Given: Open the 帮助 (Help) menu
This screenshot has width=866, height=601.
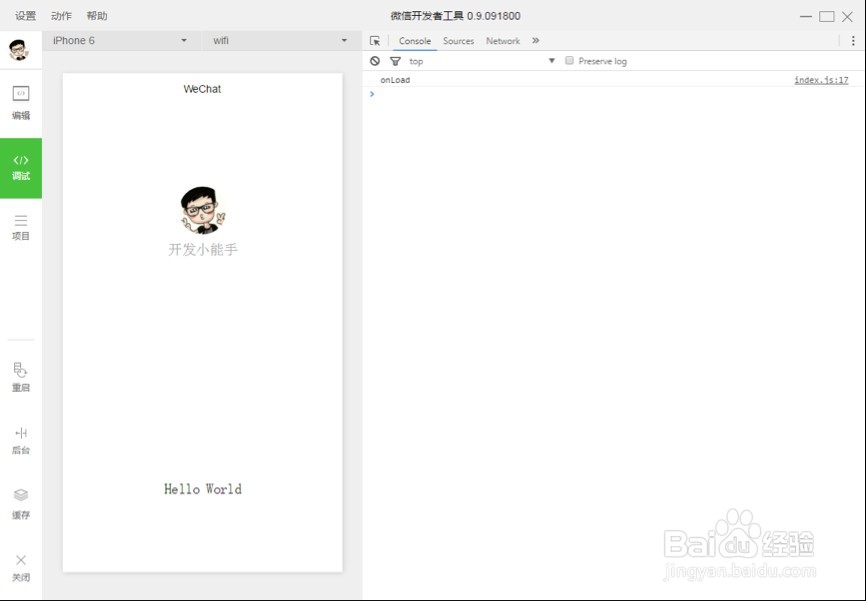Looking at the screenshot, I should coord(97,16).
